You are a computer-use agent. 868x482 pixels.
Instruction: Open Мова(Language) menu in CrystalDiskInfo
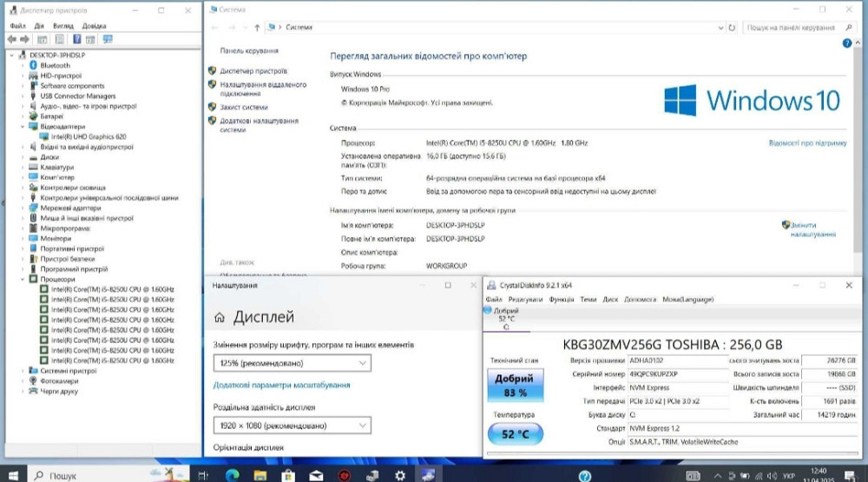pos(688,299)
